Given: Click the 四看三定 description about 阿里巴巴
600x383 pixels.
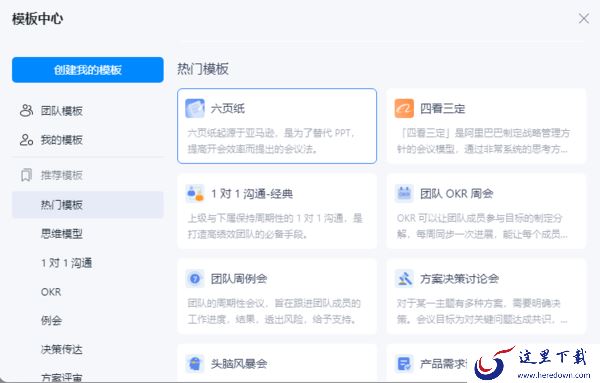Looking at the screenshot, I should [483, 141].
